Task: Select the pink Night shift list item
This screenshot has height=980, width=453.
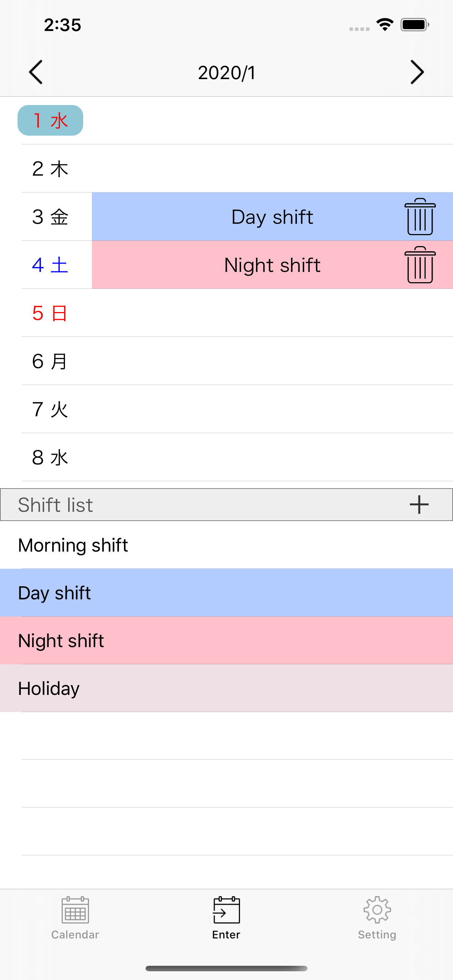Action: [226, 641]
